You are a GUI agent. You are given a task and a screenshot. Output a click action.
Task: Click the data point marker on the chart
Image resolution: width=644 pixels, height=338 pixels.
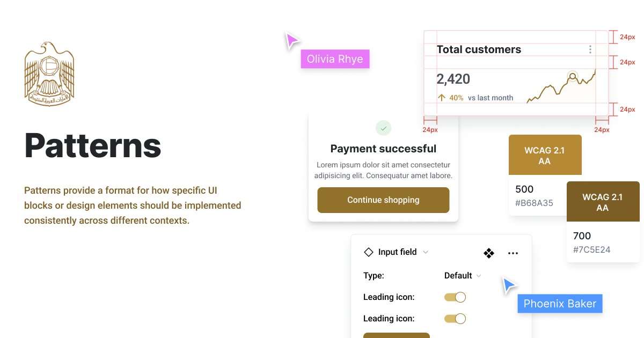click(x=573, y=76)
